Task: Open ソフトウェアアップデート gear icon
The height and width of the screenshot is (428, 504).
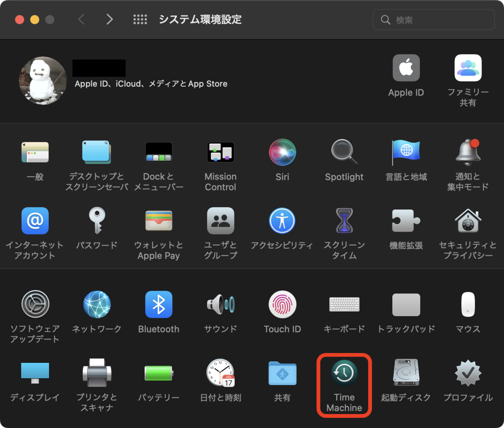Action: click(35, 304)
